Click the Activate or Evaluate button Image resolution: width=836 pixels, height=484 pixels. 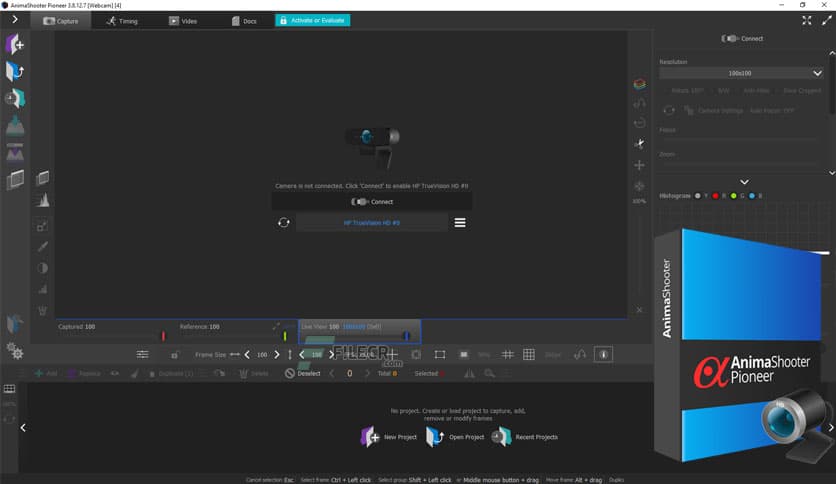coord(312,20)
